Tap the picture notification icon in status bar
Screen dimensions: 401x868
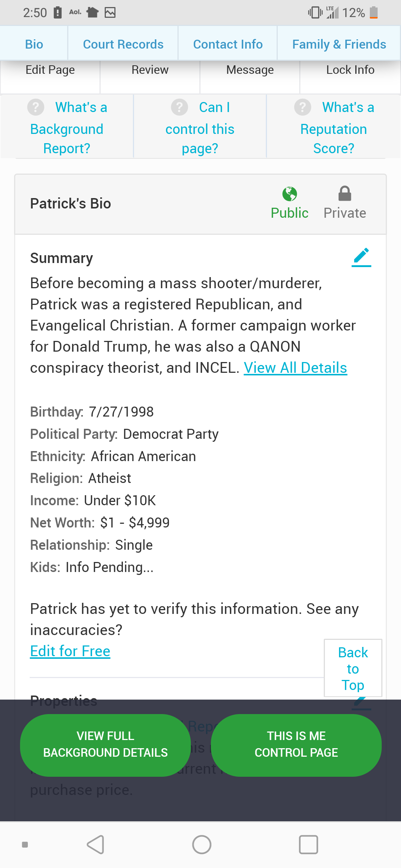click(110, 13)
